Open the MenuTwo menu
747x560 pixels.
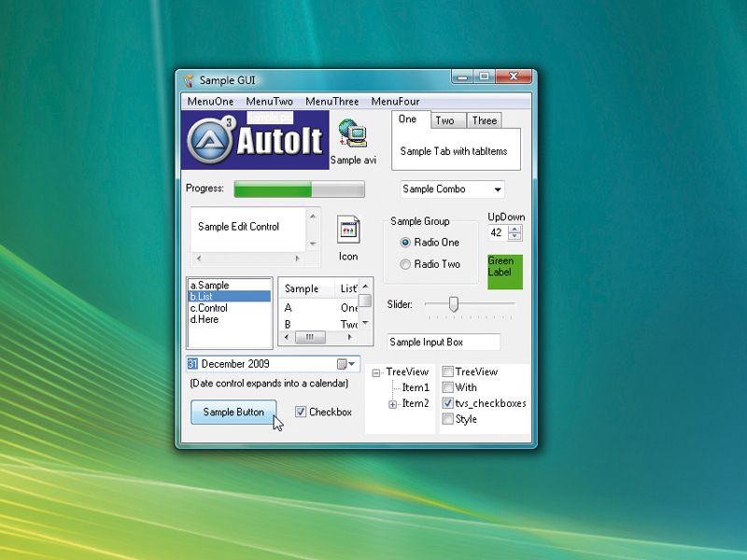(269, 102)
